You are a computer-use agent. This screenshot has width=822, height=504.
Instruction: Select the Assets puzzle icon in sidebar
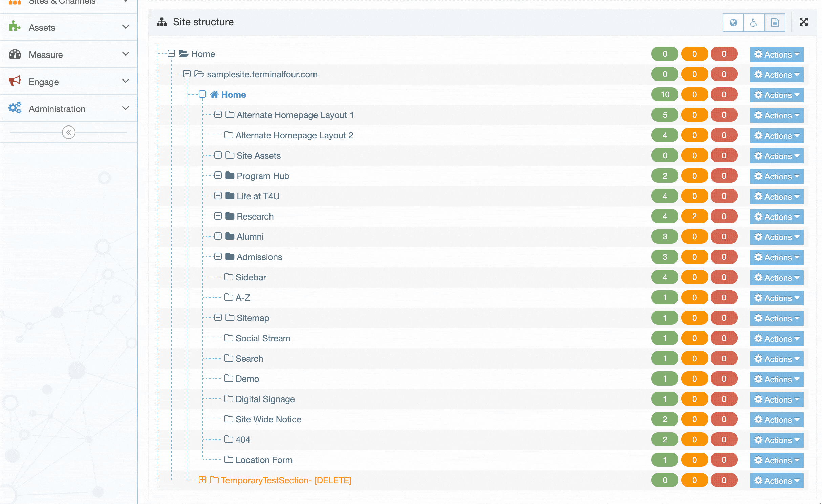pyautogui.click(x=15, y=27)
